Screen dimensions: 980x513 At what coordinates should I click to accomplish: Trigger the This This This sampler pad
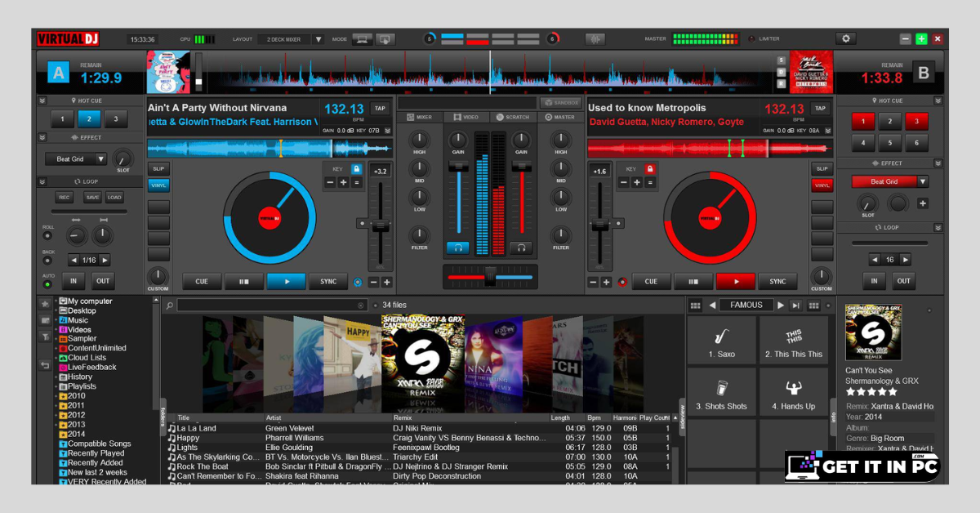point(793,340)
